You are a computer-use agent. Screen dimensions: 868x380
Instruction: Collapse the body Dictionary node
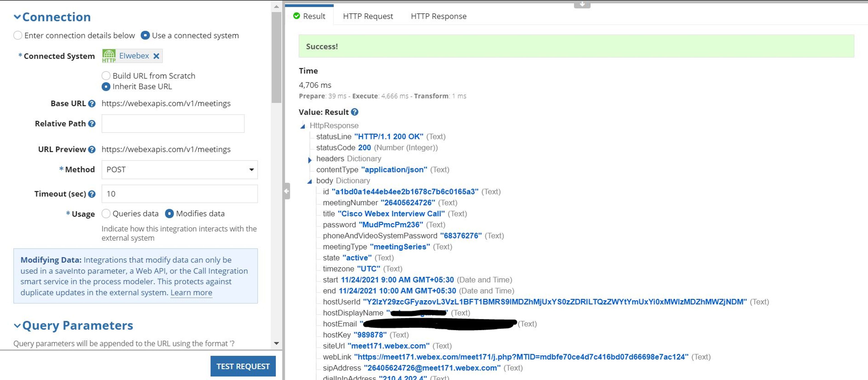click(x=309, y=181)
